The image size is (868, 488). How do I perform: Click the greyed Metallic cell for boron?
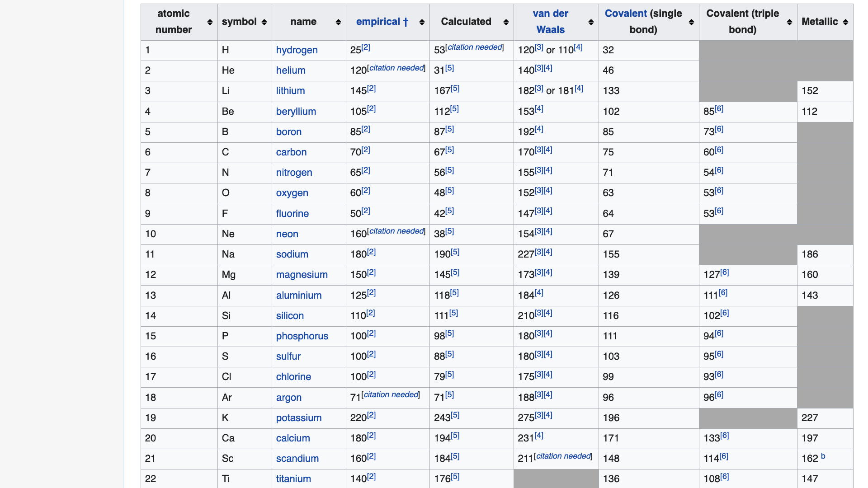[825, 132]
